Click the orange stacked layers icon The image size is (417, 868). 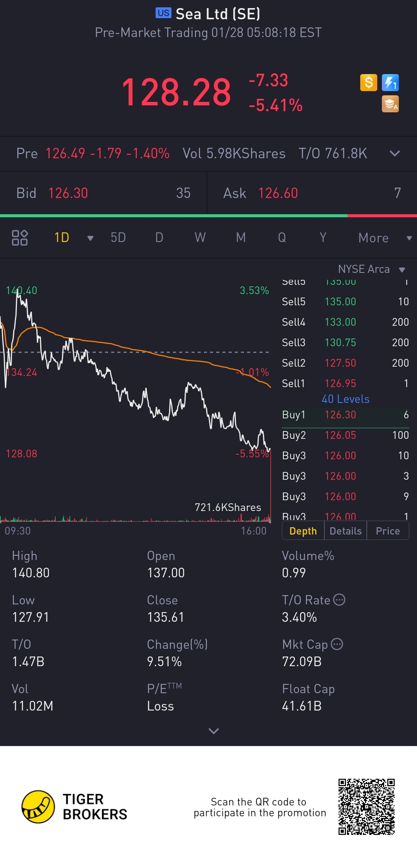pyautogui.click(x=390, y=104)
